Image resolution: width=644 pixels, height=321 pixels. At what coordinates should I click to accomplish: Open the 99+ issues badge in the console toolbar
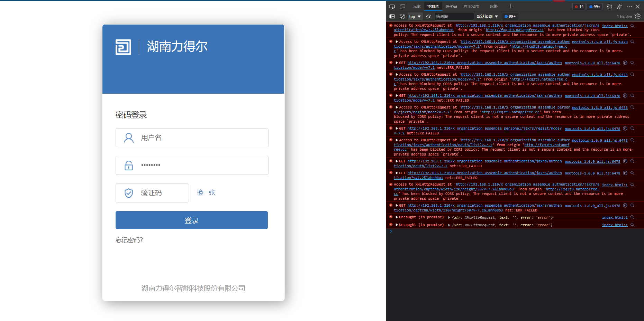point(510,17)
